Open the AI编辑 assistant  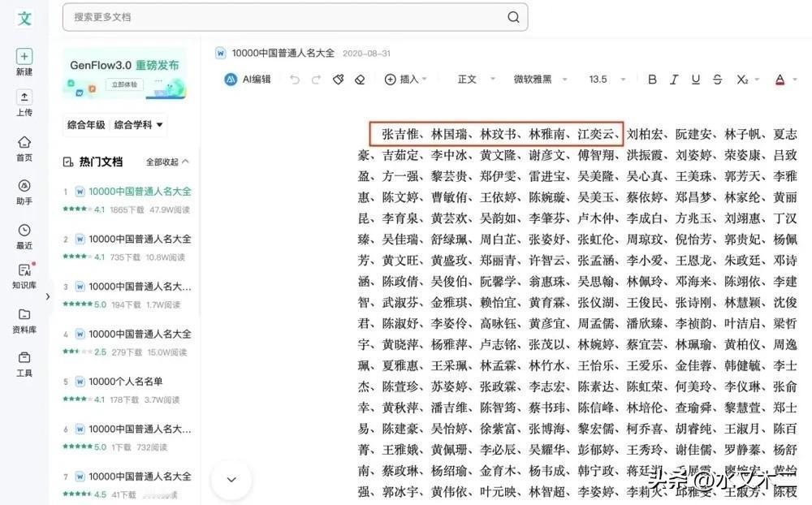point(248,79)
